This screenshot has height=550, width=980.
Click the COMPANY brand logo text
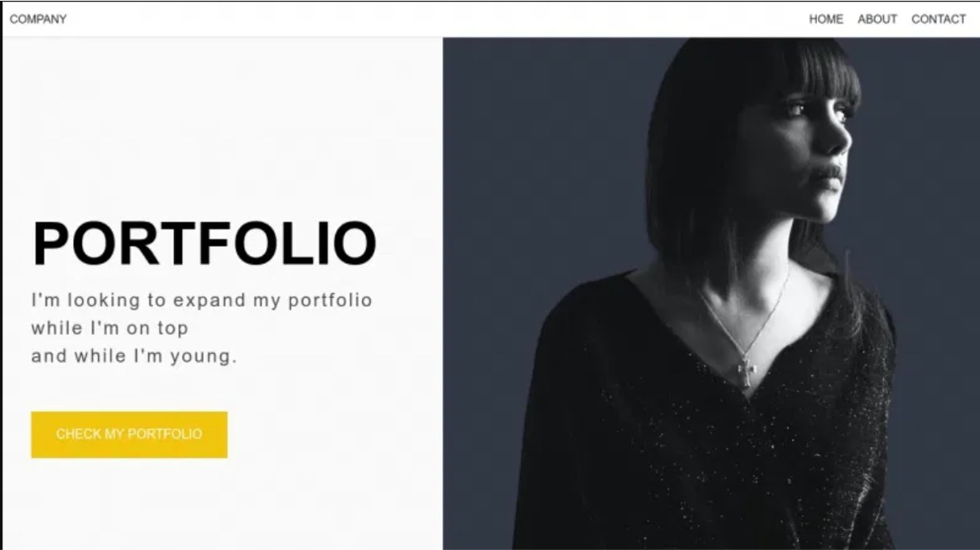click(x=38, y=19)
